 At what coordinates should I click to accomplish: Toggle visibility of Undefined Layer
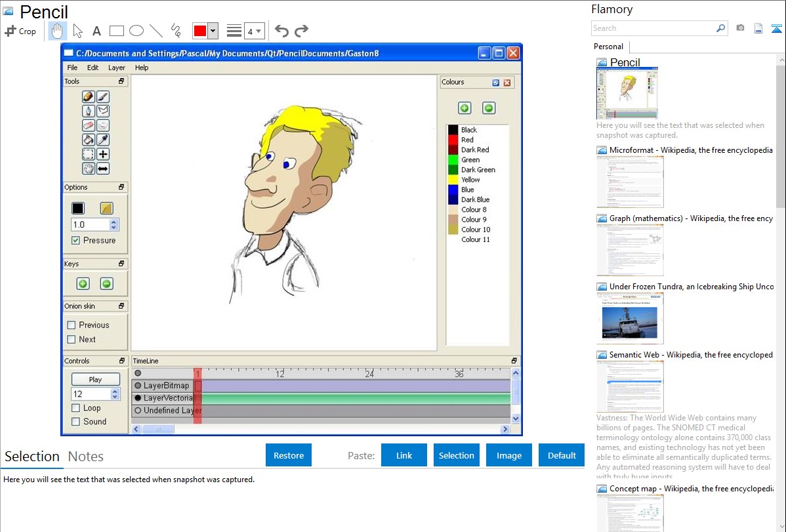138,410
